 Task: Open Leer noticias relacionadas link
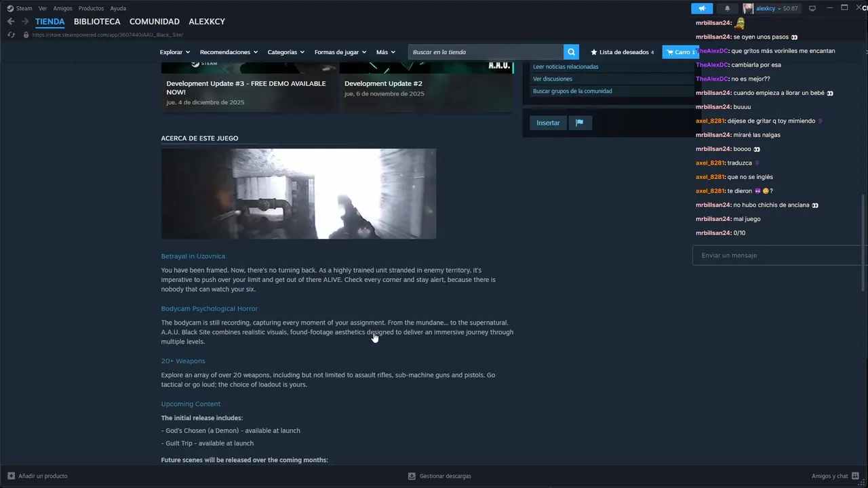(566, 66)
